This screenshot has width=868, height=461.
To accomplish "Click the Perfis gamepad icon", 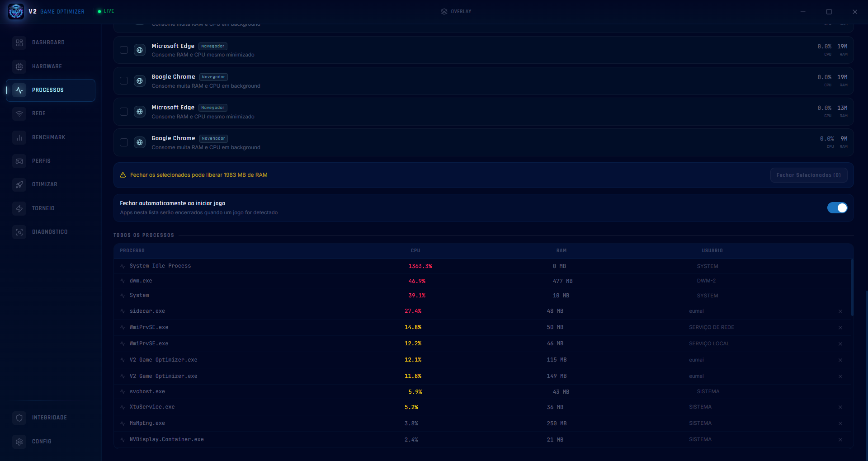I will 19,161.
